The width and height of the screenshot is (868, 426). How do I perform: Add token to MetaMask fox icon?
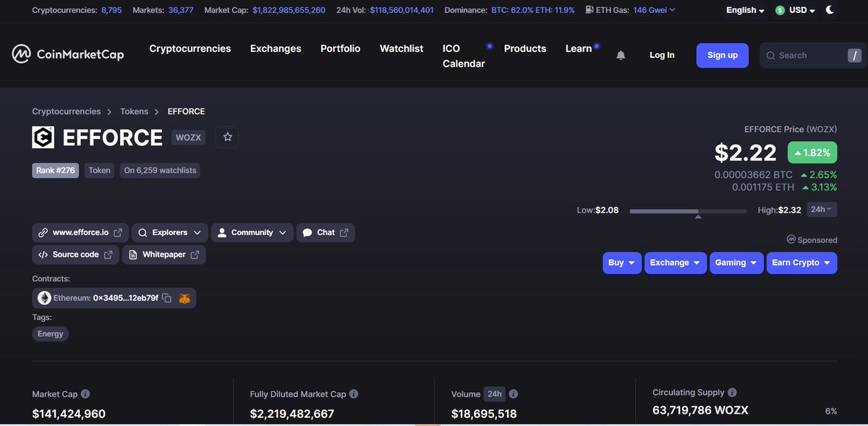click(184, 298)
